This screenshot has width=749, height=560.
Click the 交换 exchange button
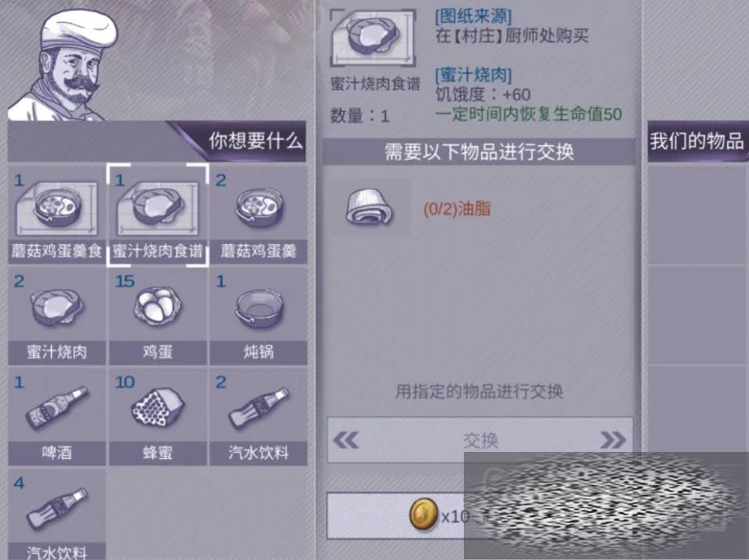point(480,440)
